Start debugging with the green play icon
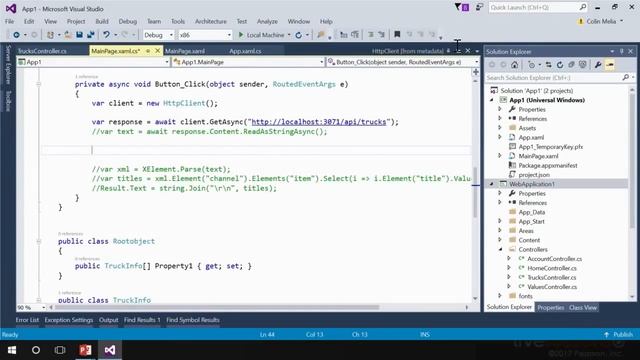 [x=241, y=35]
